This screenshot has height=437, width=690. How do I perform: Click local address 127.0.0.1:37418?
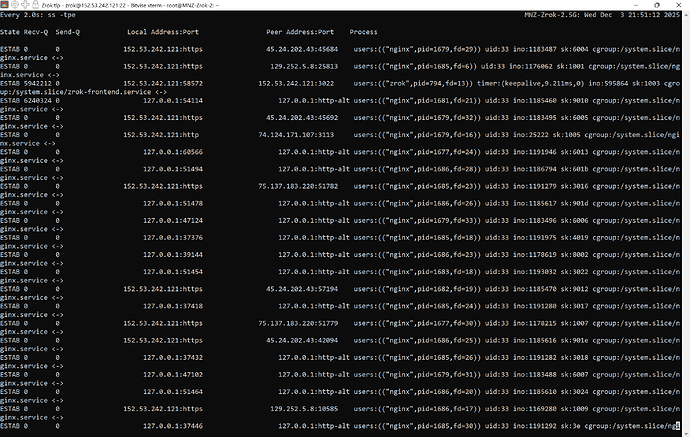173,307
